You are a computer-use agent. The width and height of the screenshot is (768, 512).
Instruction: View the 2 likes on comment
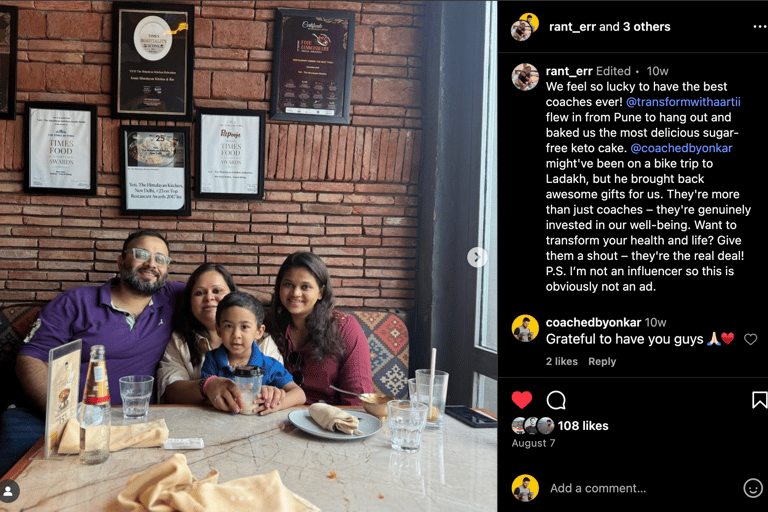point(562,362)
